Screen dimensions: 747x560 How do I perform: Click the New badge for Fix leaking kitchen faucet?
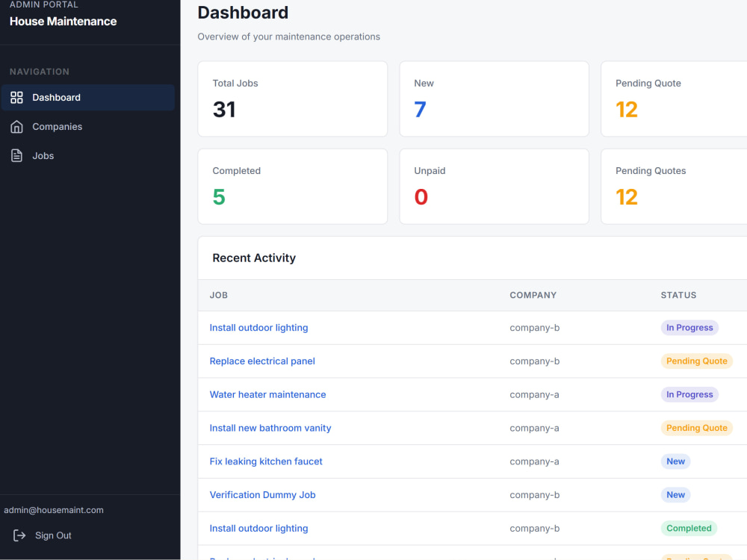click(675, 461)
